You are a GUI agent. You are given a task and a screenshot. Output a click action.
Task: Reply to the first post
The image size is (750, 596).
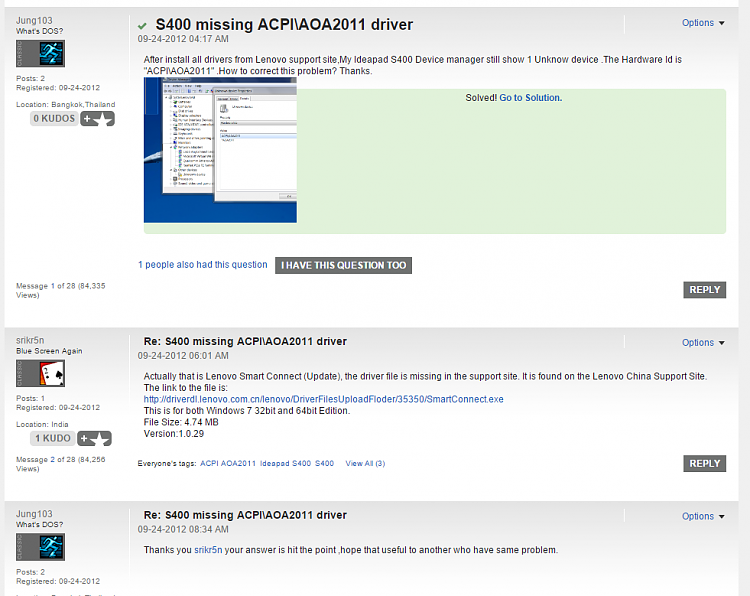[705, 290]
